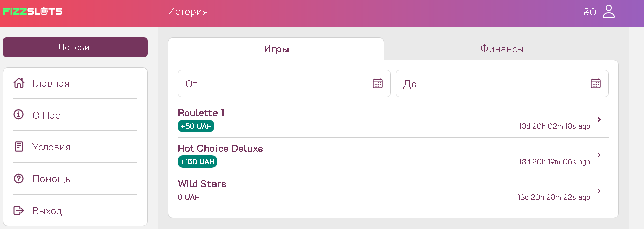Image resolution: width=644 pixels, height=229 pixels.
Task: Click the info icon beside О Нас
Action: [19, 115]
